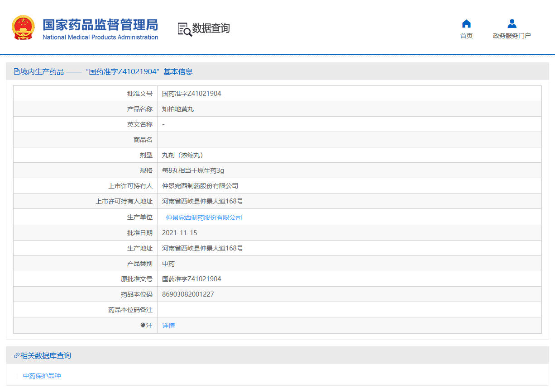Image resolution: width=555 pixels, height=392 pixels.
Task: Open the 首页 link text
Action: click(466, 36)
